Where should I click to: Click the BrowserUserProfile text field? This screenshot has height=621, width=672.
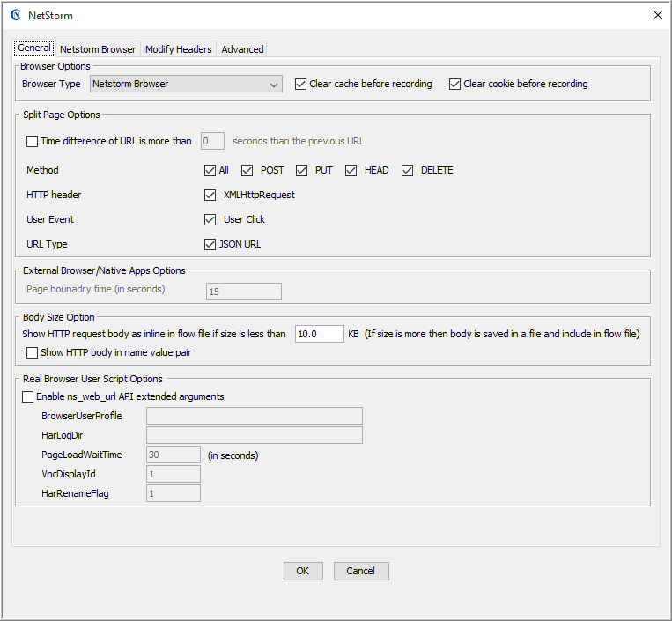coord(255,416)
